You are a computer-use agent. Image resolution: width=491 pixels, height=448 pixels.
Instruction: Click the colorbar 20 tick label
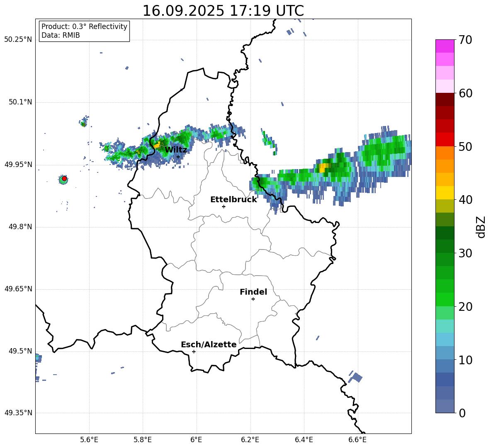coord(465,307)
